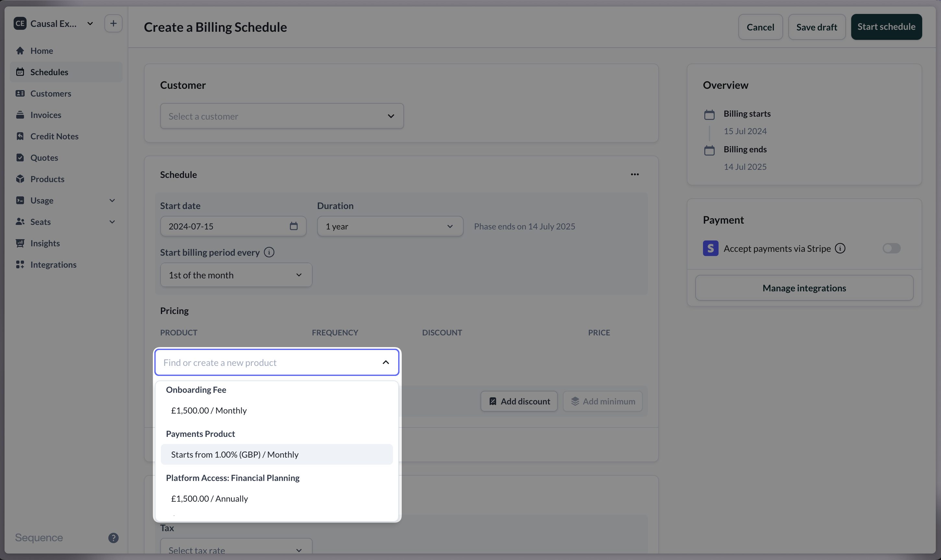The image size is (941, 560).
Task: Click the Stripe S logo icon
Action: 710,248
